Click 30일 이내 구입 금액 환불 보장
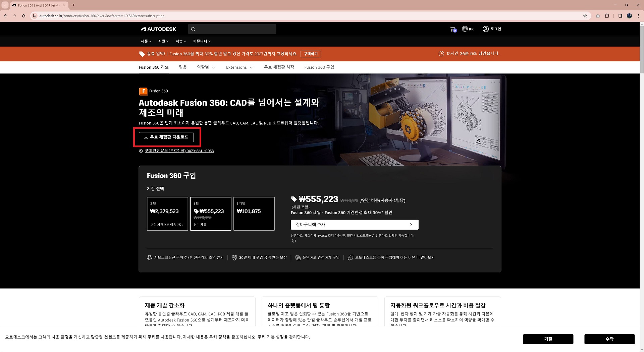Image resolution: width=644 pixels, height=352 pixels. [x=263, y=257]
